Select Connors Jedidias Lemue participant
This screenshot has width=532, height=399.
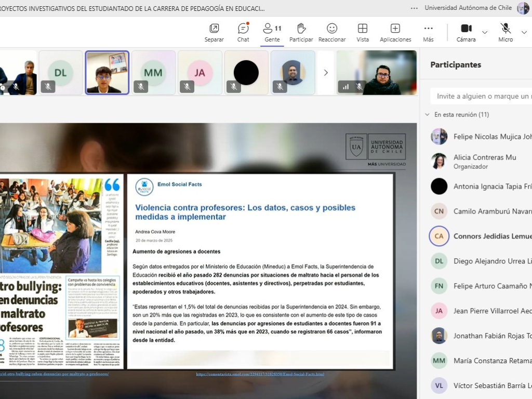(x=481, y=236)
